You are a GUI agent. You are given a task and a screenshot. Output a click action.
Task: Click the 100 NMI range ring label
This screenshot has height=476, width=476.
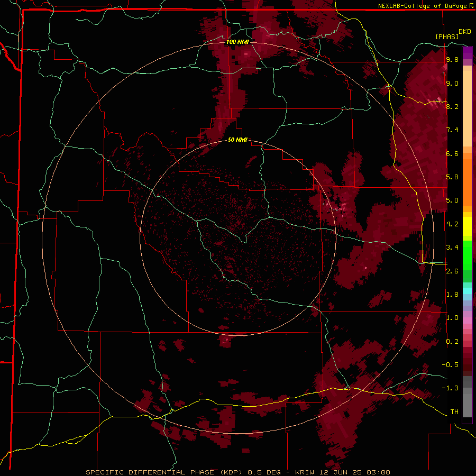(237, 42)
